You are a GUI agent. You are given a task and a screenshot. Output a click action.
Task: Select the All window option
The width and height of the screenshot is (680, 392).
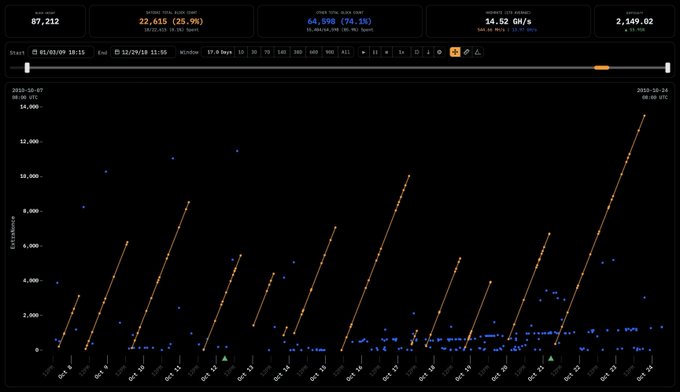(346, 52)
